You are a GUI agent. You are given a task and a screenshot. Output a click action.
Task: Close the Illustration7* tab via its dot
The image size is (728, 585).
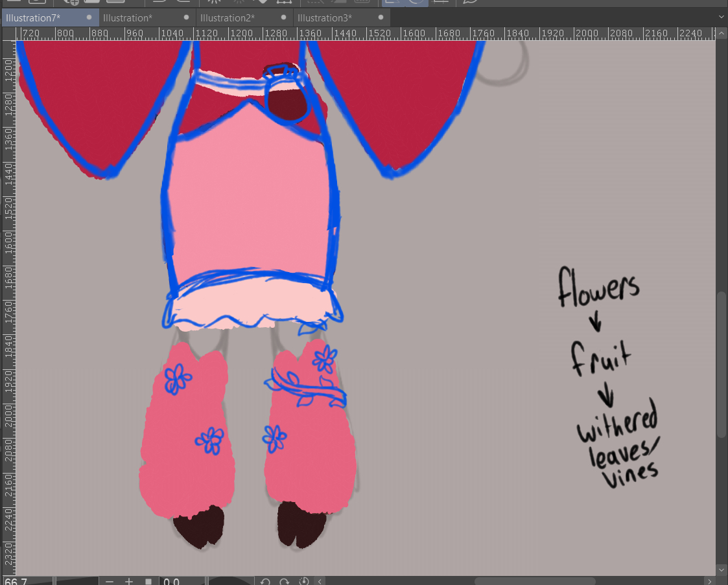pyautogui.click(x=89, y=17)
